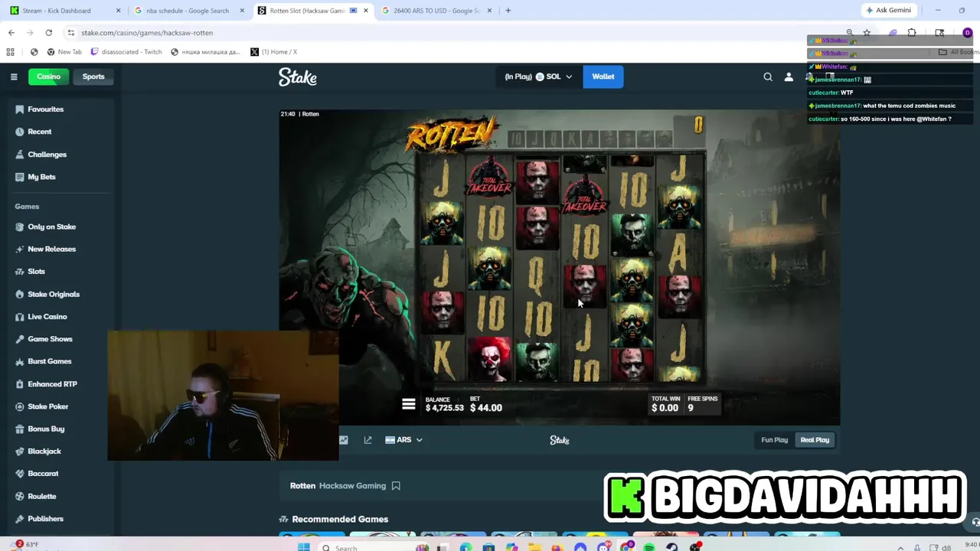Open the Hacksaw Gaming provider link

click(352, 486)
